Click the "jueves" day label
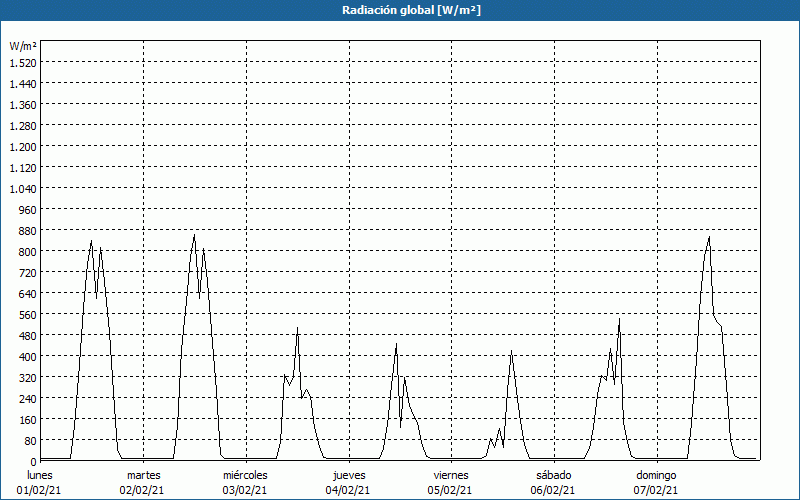This screenshot has height=500, width=800. click(349, 475)
